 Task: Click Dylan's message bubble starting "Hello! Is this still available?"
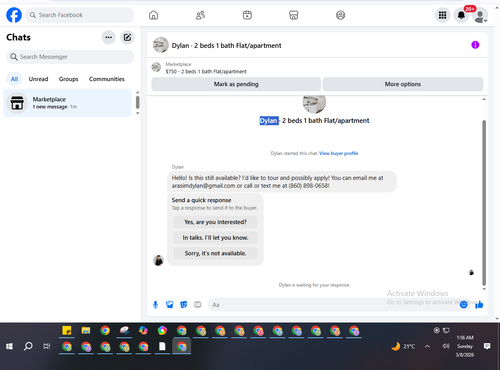pyautogui.click(x=282, y=182)
